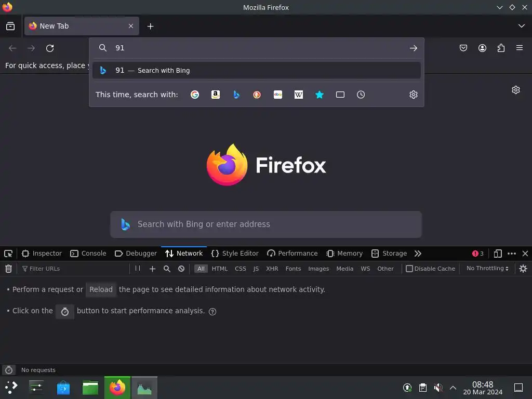Open request blocking panel icon
532x399 pixels.
(x=181, y=269)
